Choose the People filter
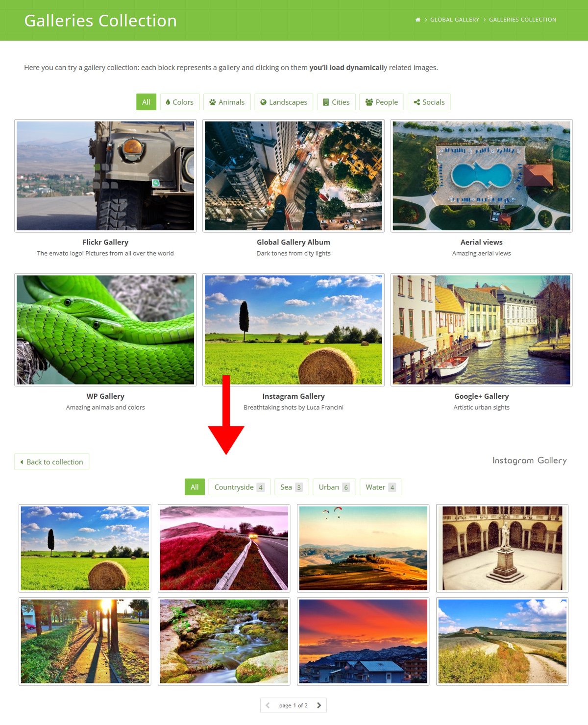 382,102
